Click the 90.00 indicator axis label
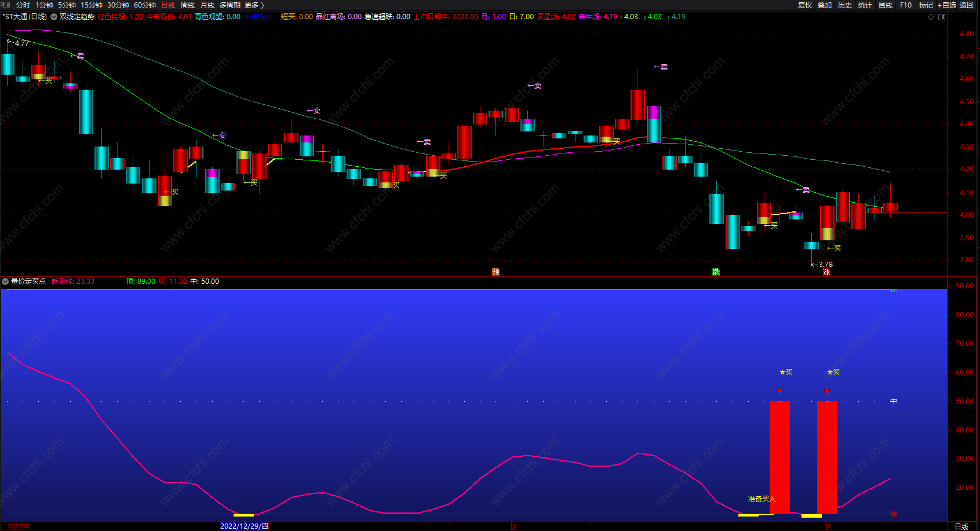 point(965,286)
